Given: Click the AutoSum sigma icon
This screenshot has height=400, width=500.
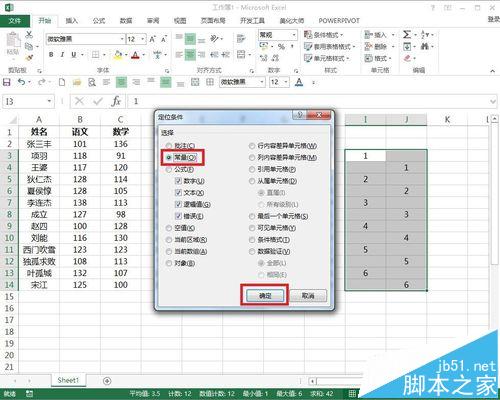Looking at the screenshot, I should (407, 34).
